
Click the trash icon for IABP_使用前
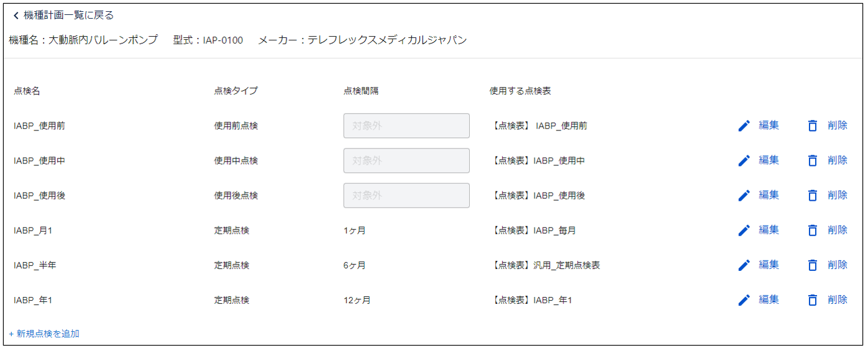pyautogui.click(x=812, y=126)
